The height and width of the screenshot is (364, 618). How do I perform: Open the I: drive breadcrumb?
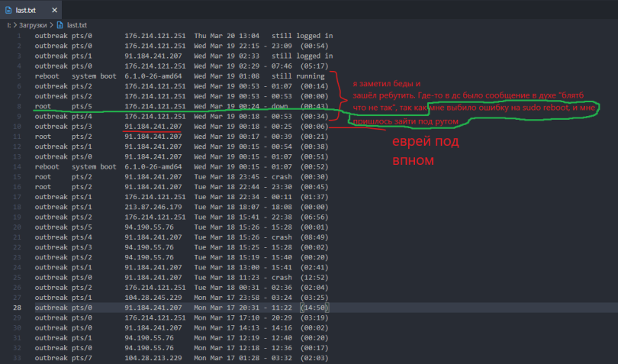click(8, 25)
